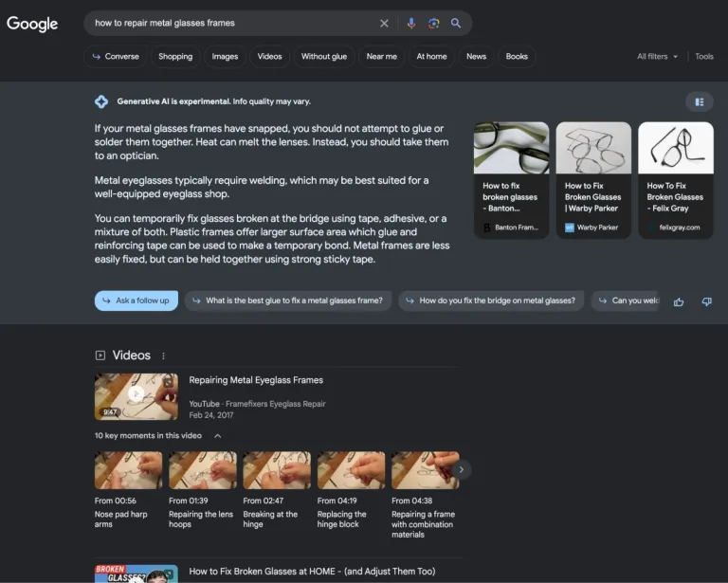The width and height of the screenshot is (728, 583).
Task: Click the generative AI sparkle icon
Action: (101, 101)
